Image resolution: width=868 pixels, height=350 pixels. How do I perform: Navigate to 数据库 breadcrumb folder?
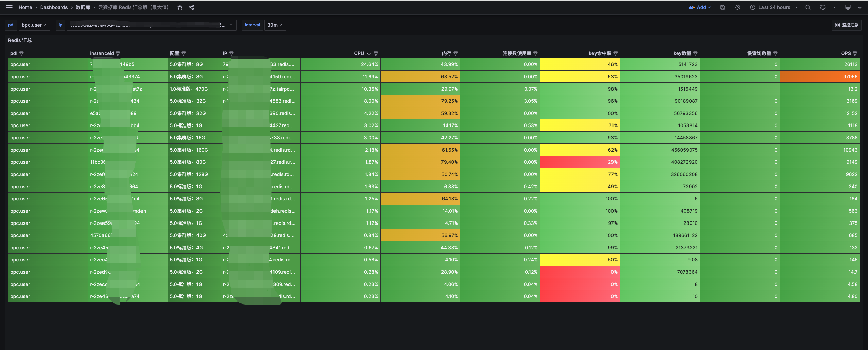83,7
